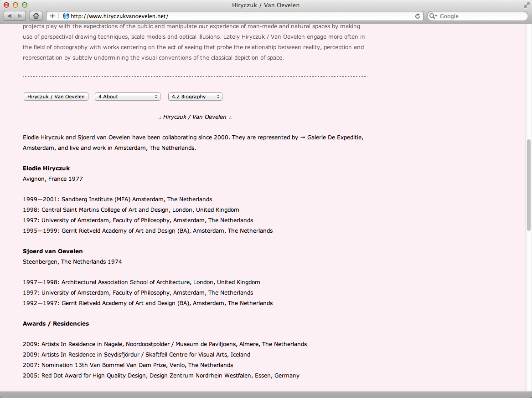Click the Forward arrow navigation button
The height and width of the screenshot is (398, 532).
(x=21, y=16)
